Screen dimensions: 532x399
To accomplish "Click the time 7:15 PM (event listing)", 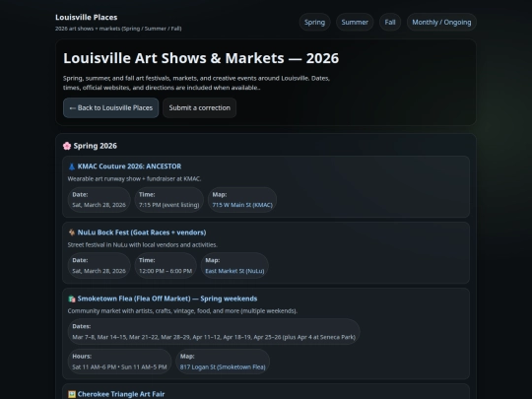I will pos(169,205).
